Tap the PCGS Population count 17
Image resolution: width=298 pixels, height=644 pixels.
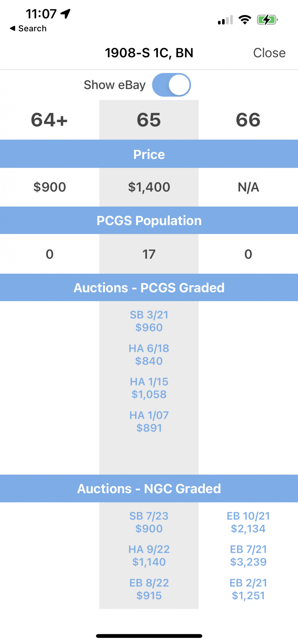tap(149, 254)
